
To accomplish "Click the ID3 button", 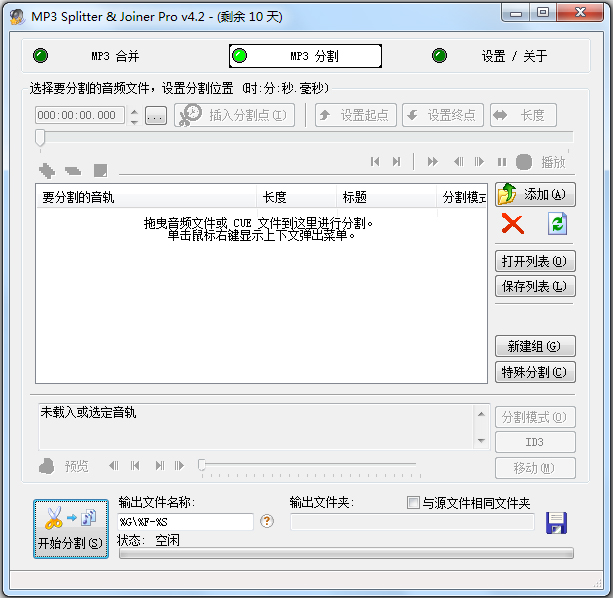I will pos(535,442).
